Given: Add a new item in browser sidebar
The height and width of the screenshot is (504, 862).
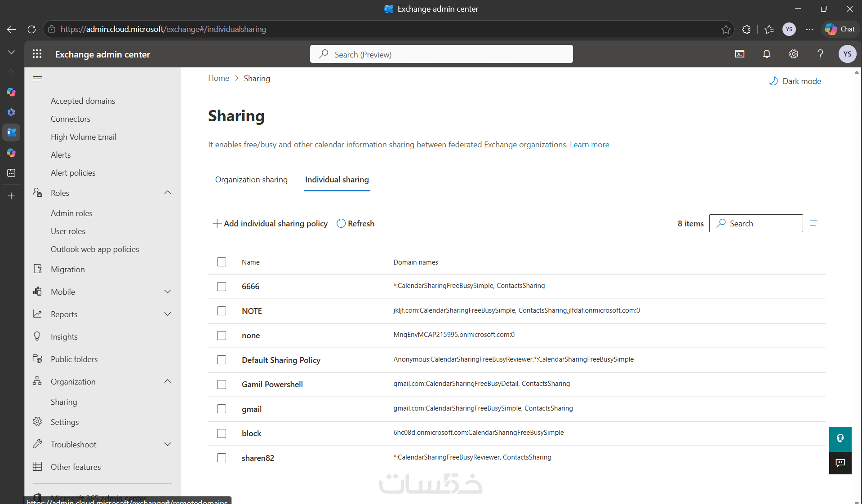Looking at the screenshot, I should click(x=11, y=196).
